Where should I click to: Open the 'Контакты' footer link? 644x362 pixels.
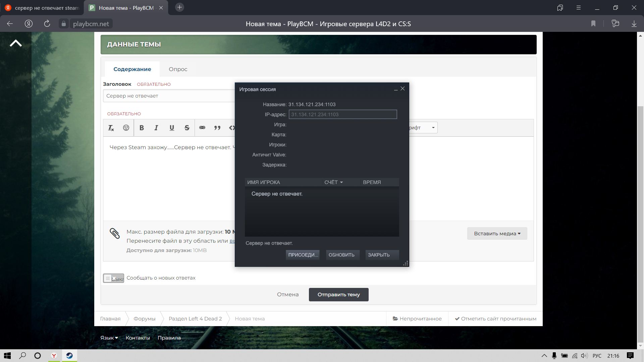click(x=138, y=338)
